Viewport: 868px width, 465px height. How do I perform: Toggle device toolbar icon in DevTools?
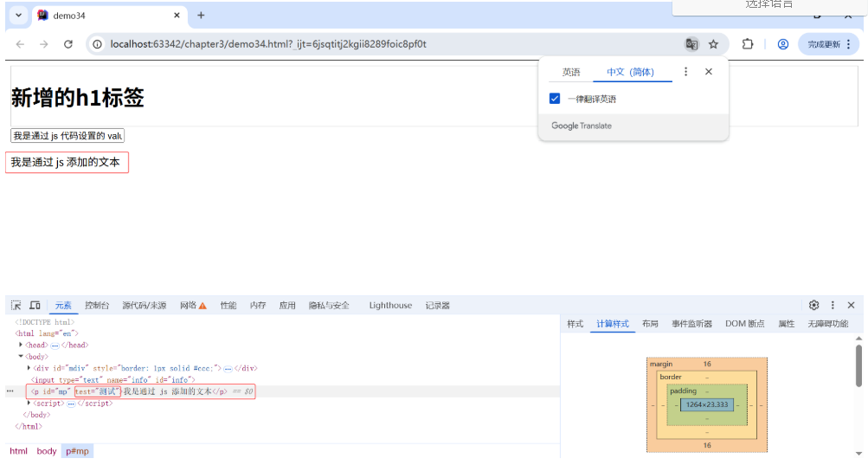tap(35, 306)
